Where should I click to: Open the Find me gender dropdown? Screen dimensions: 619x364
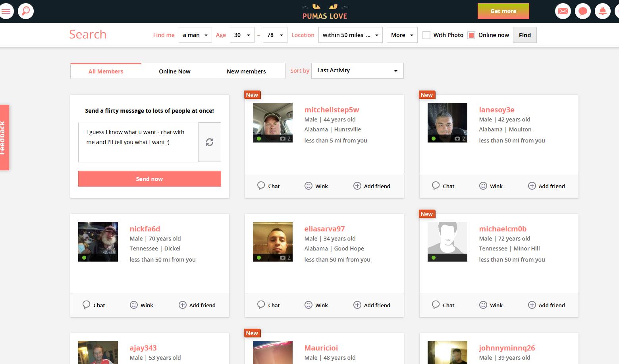[x=195, y=35]
